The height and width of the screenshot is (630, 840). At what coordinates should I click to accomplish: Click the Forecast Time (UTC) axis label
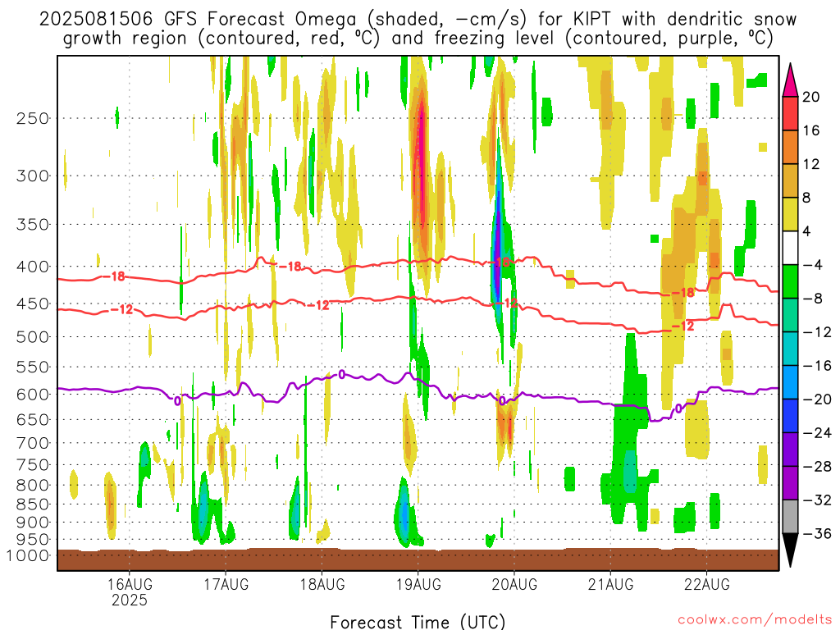418,622
